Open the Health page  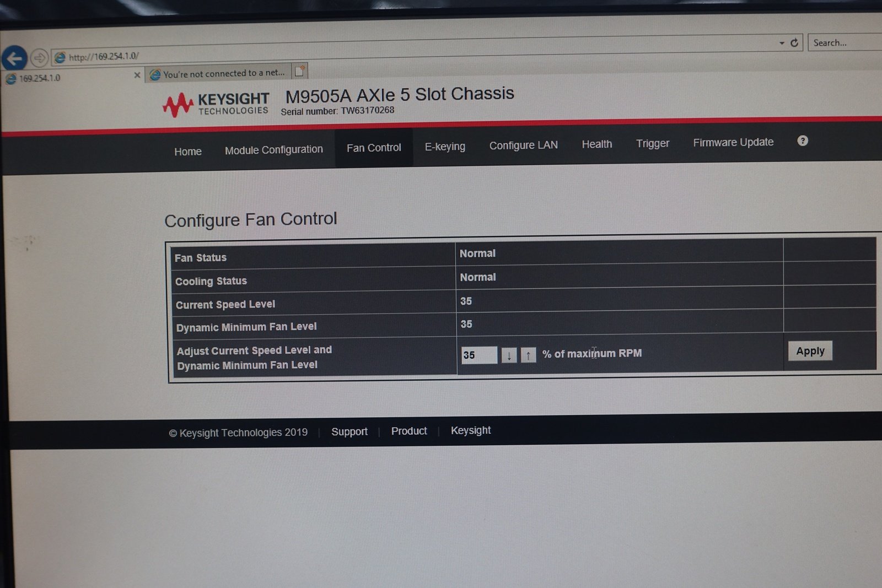click(x=597, y=144)
